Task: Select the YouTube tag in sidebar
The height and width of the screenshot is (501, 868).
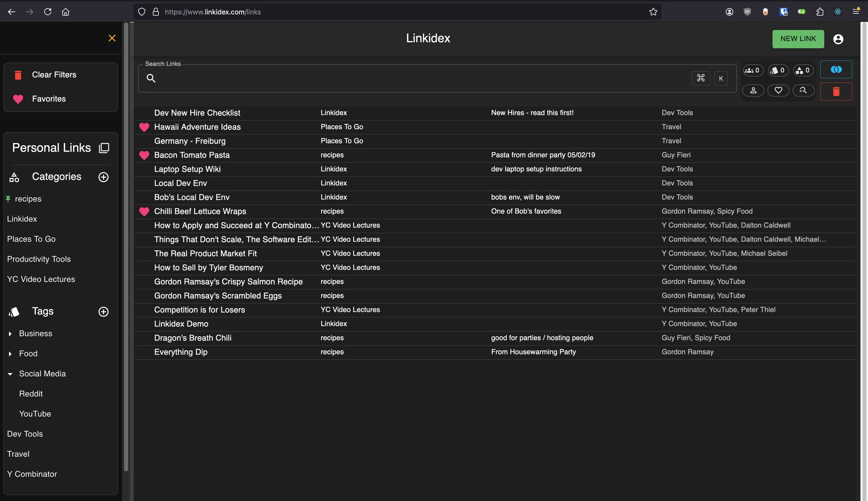Action: (35, 414)
